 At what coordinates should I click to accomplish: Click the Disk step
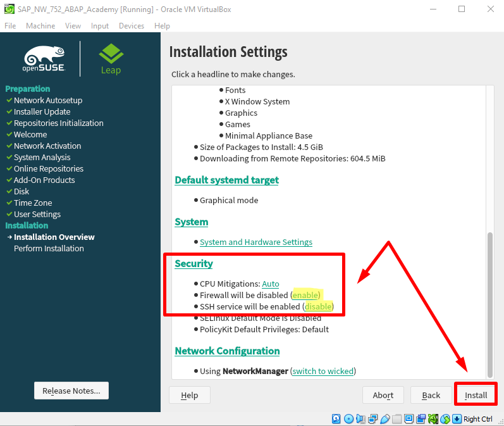22,191
